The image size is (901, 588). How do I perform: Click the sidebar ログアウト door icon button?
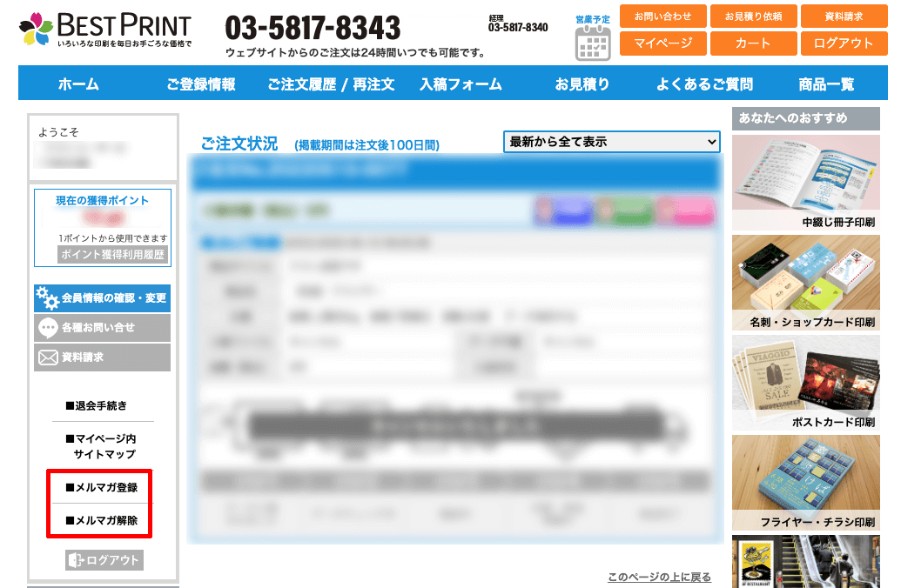[104, 560]
